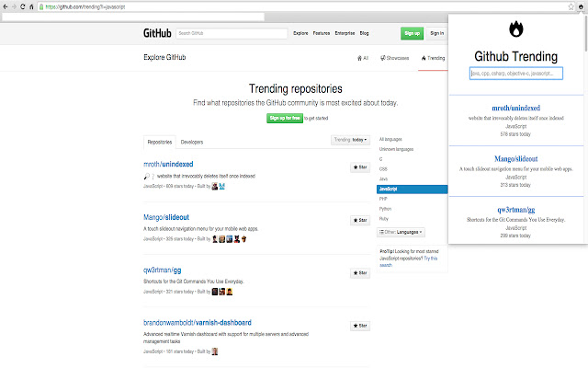Click the flame extension icon in toolbar
This screenshot has width=588, height=368.
tap(581, 6)
